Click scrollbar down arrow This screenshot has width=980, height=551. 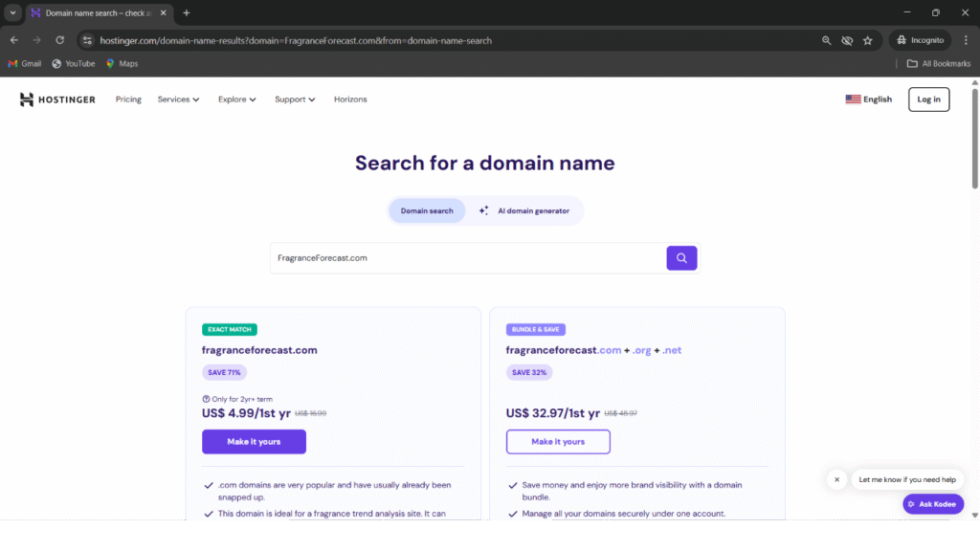pos(975,516)
